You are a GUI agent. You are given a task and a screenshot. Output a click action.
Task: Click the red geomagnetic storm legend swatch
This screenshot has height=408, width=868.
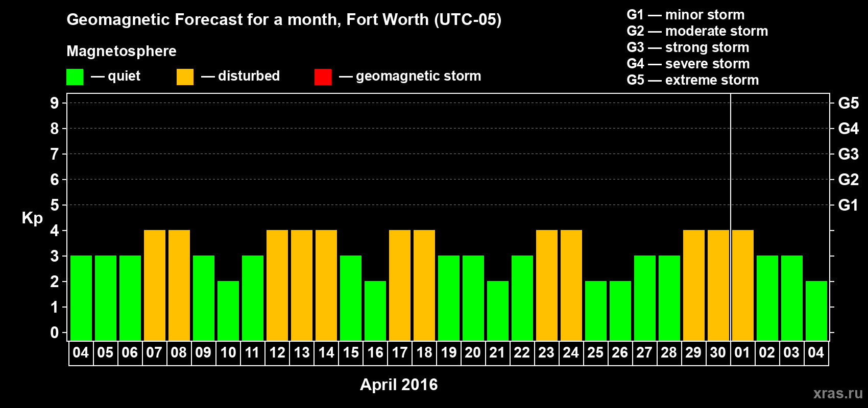click(x=323, y=77)
